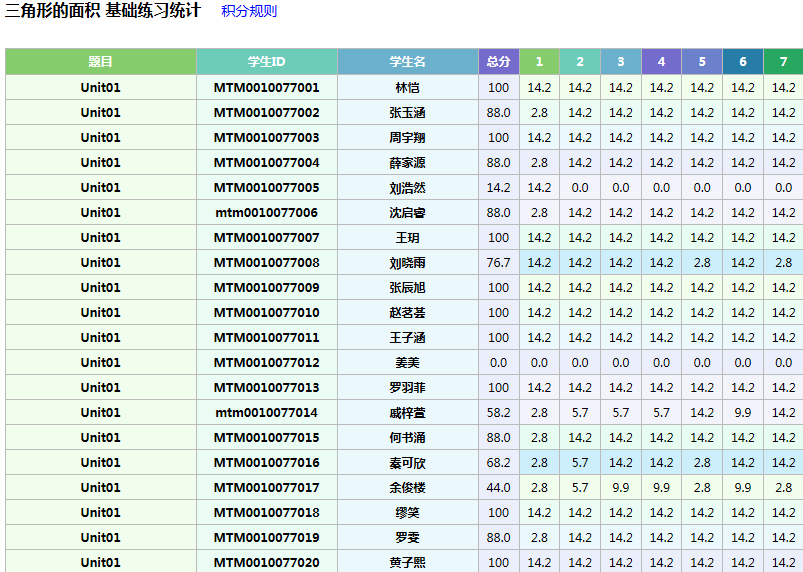Click total score 68.2 for 秦可欣
Viewport: 803px width, 572px height.
point(499,463)
